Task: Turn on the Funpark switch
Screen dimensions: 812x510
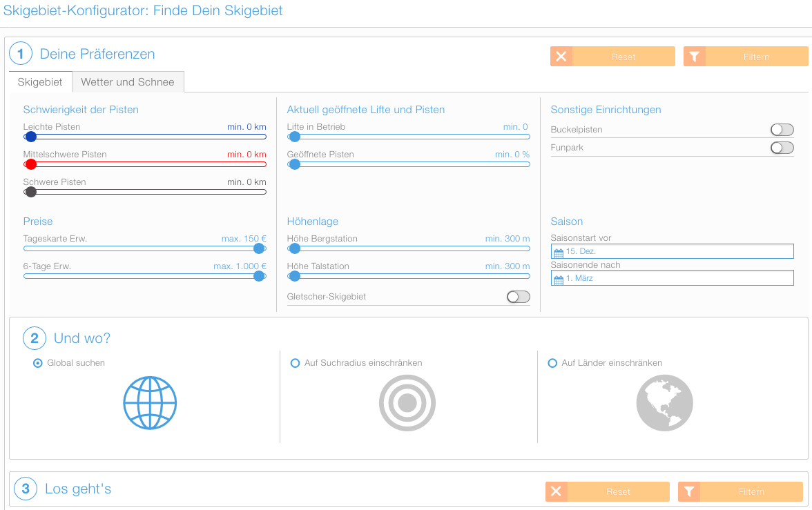Action: pyautogui.click(x=782, y=148)
